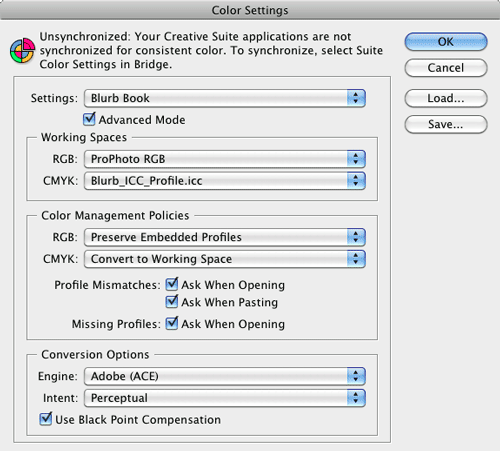
Task: Open the Preserve Embedded Profiles policy dropdown
Action: tap(225, 237)
